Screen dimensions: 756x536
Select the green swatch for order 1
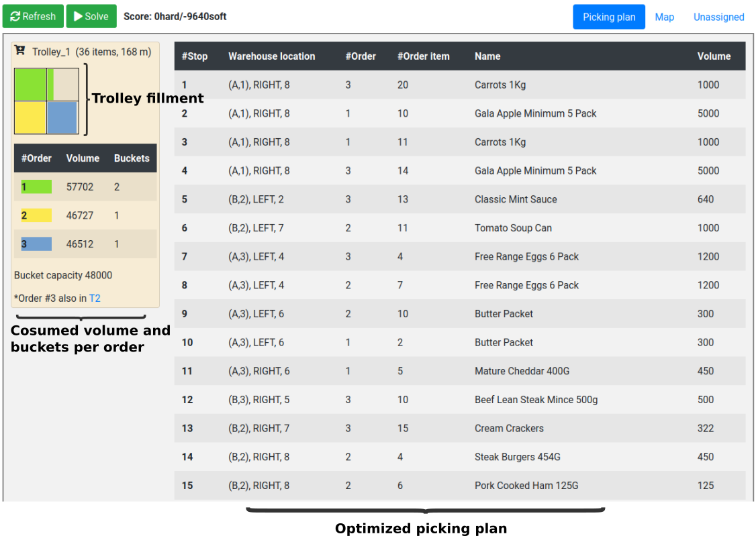click(x=35, y=186)
